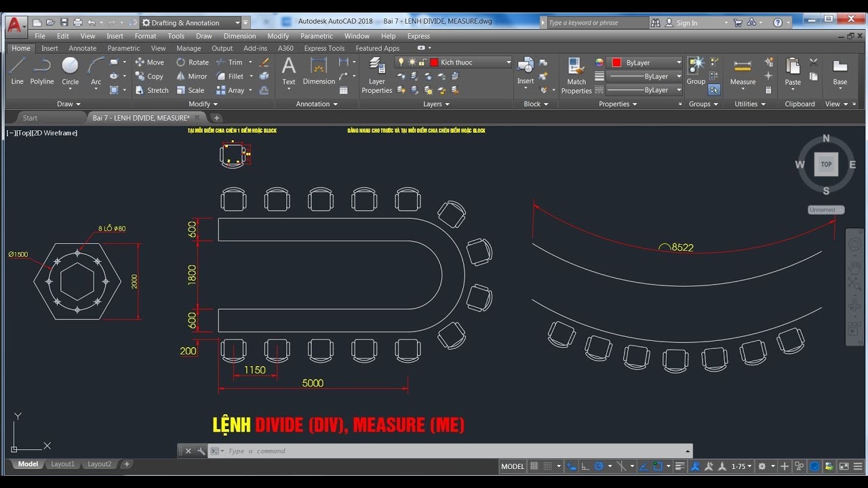
Task: Switch to the Annotate ribbon tab
Action: pyautogui.click(x=82, y=48)
